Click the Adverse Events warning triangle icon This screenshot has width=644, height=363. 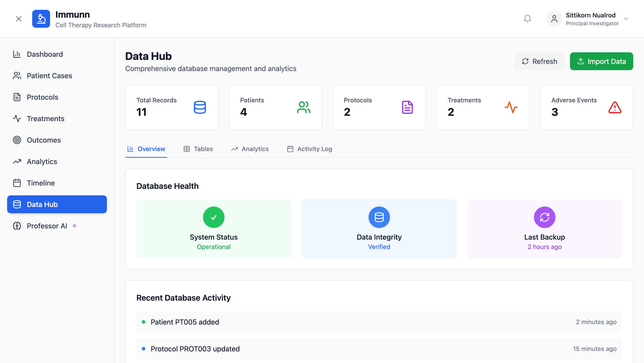click(x=614, y=107)
